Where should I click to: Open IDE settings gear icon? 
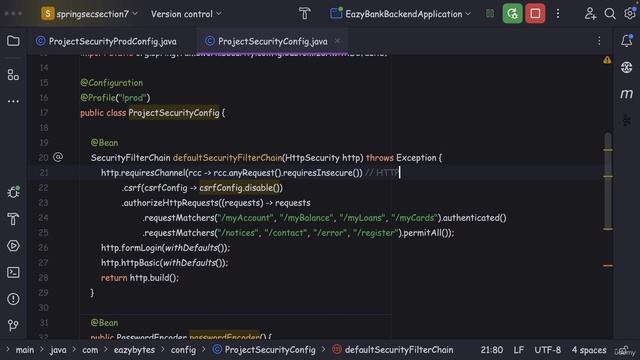(x=630, y=13)
